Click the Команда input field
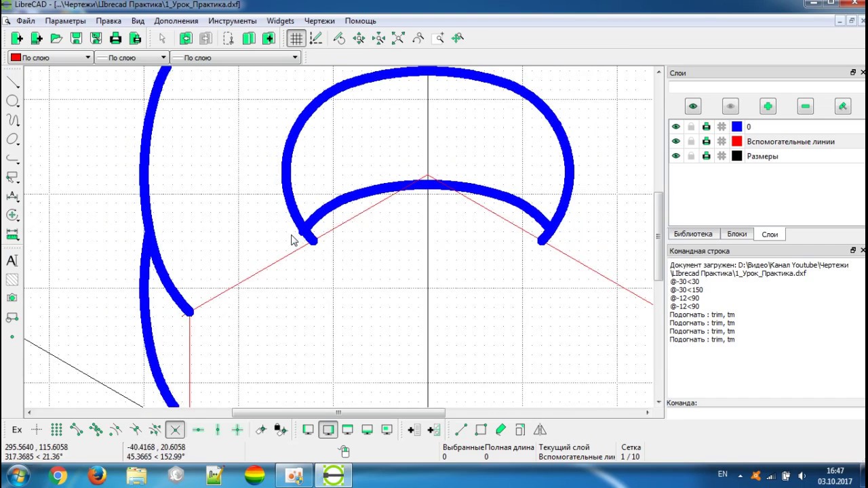The image size is (868, 488). pyautogui.click(x=766, y=413)
